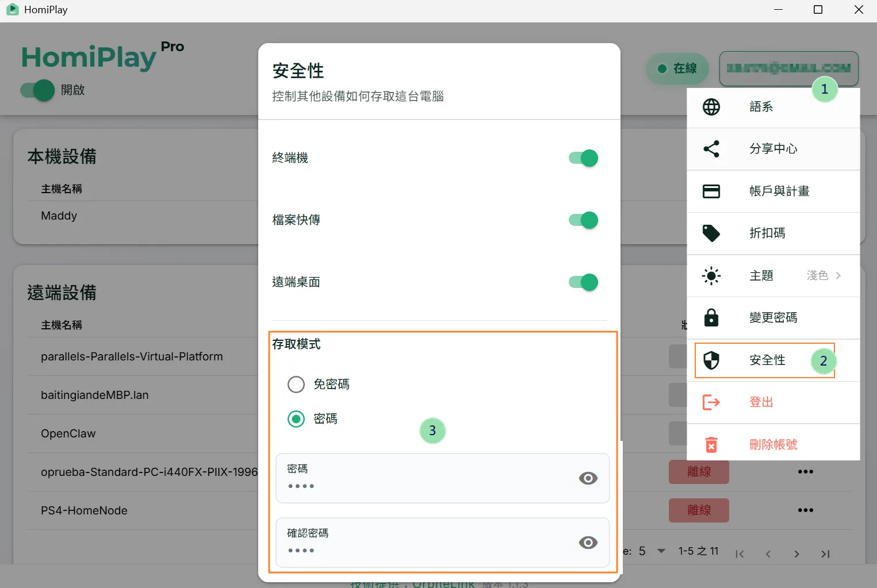Open the blurred account email dropdown button
The height and width of the screenshot is (588, 877).
pyautogui.click(x=788, y=68)
